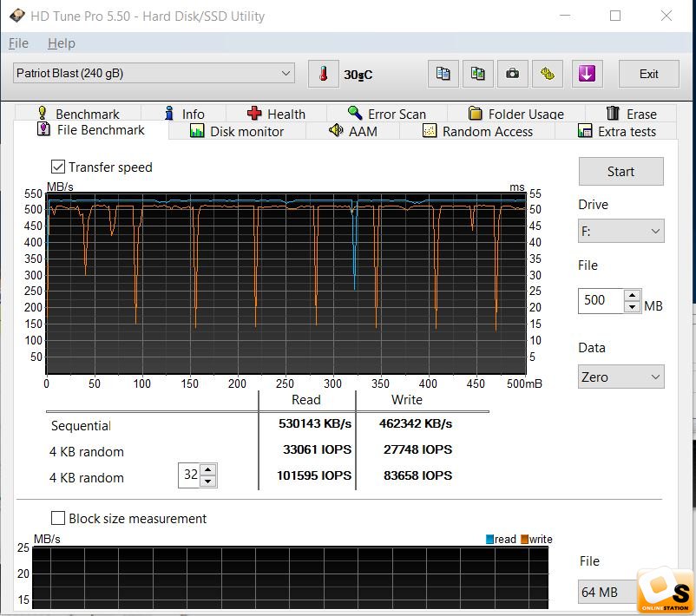Decrease file size with down arrow

point(632,306)
